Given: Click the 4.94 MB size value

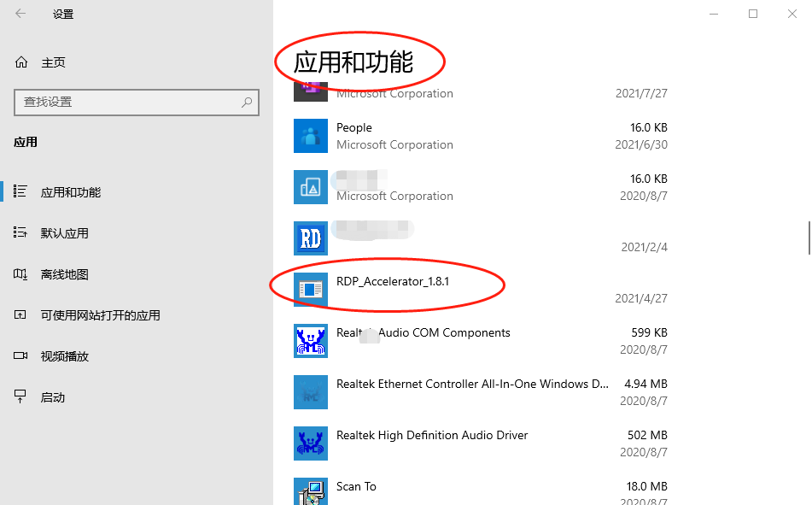Looking at the screenshot, I should click(x=646, y=385).
